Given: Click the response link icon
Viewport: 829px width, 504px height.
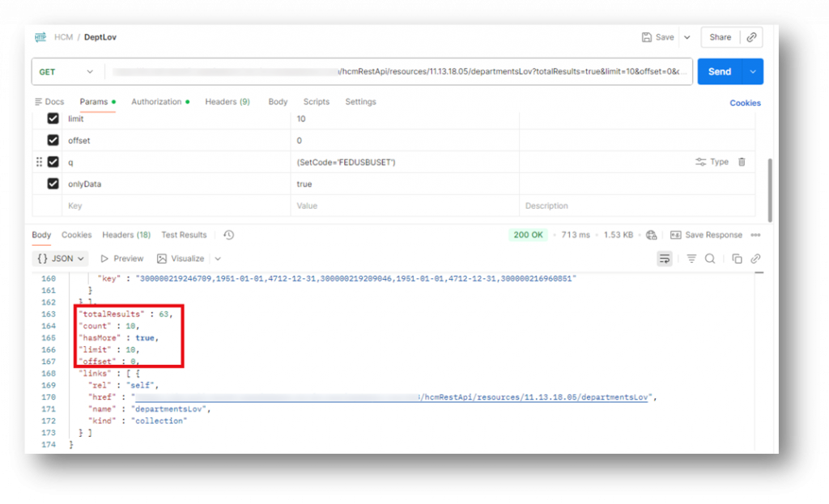Looking at the screenshot, I should pyautogui.click(x=755, y=258).
